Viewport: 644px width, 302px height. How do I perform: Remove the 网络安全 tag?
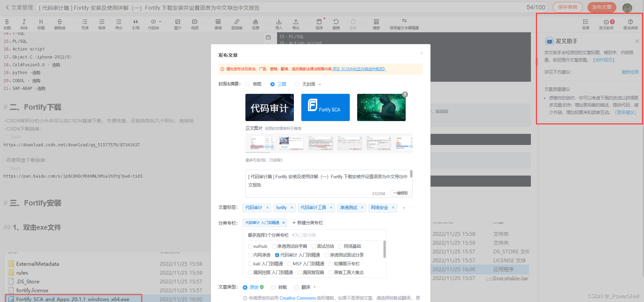(393, 207)
